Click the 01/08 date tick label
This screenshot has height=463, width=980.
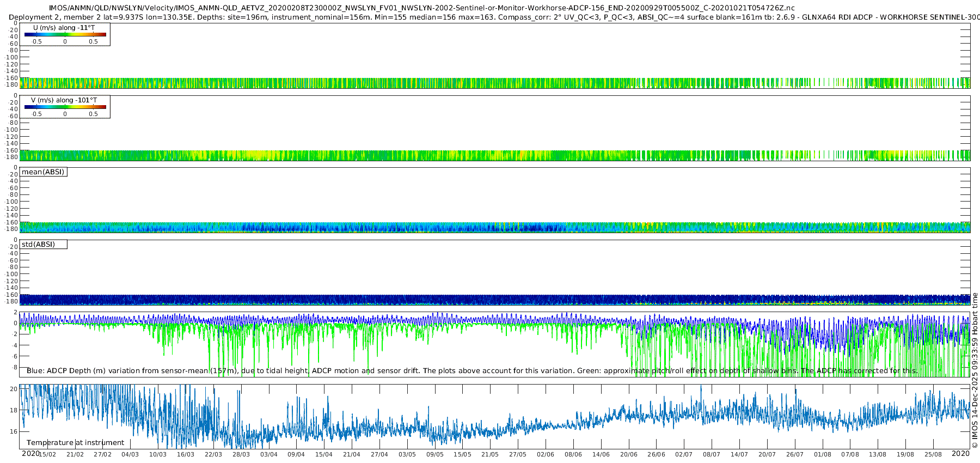822,454
